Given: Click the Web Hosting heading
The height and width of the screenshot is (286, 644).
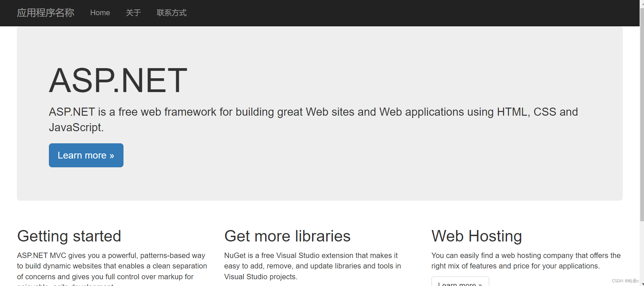Looking at the screenshot, I should (x=477, y=236).
